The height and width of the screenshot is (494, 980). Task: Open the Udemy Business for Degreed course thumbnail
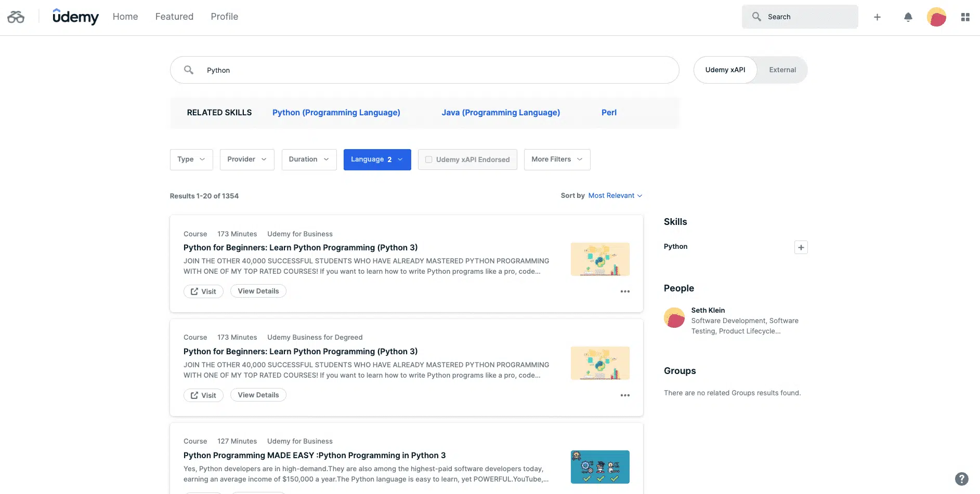pos(600,363)
